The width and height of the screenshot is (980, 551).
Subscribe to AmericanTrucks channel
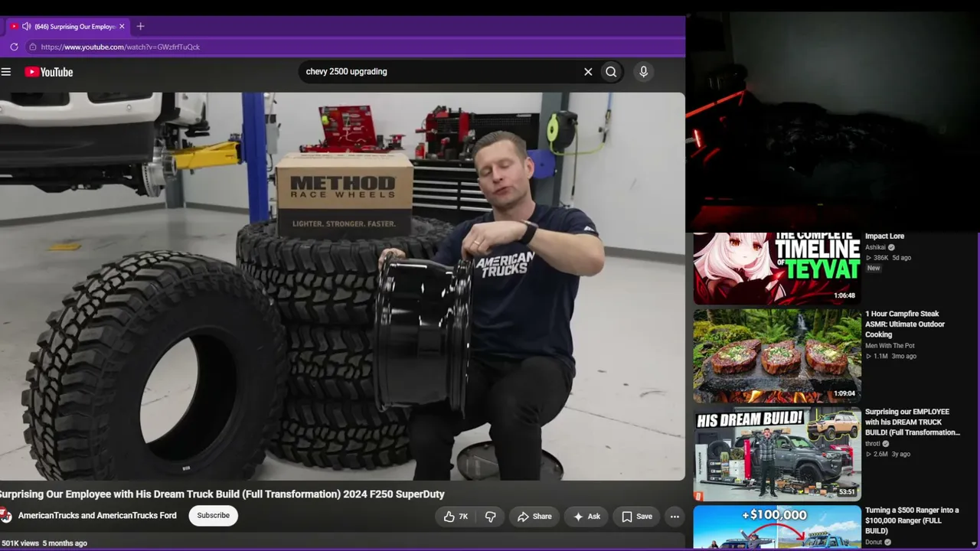(x=213, y=516)
